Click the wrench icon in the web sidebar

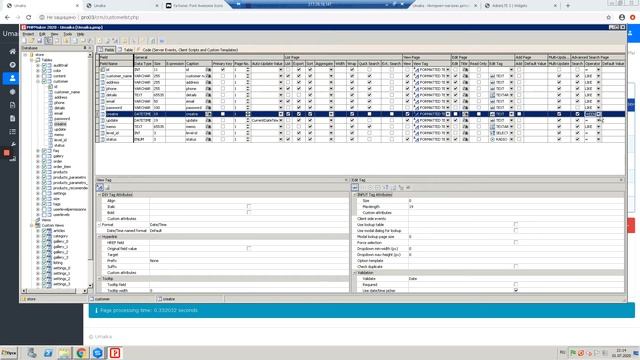pos(12,144)
